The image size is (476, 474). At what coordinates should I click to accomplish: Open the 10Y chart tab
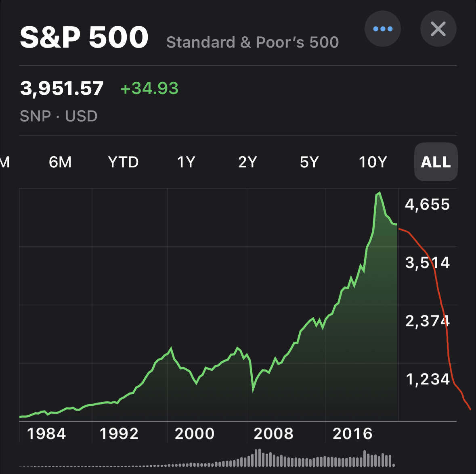(373, 162)
